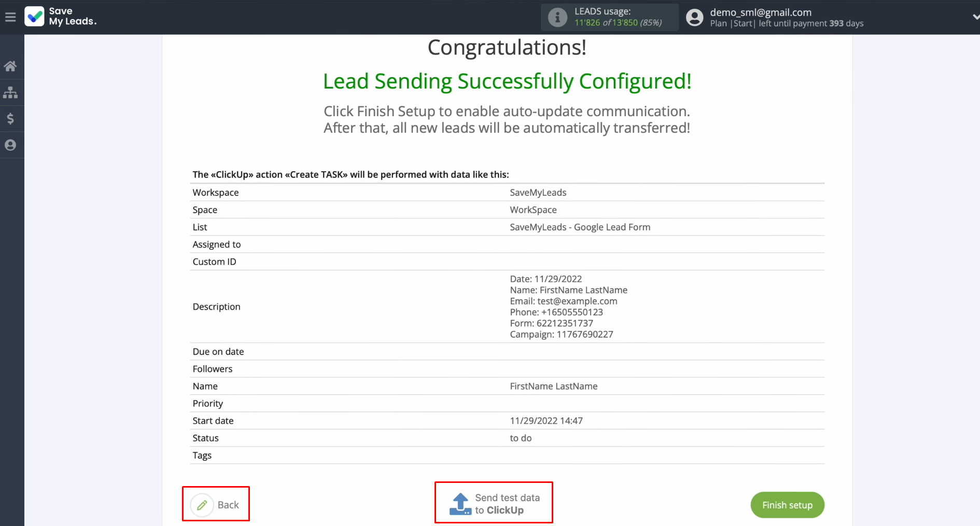Click the Finish setup button
This screenshot has height=526, width=980.
(x=787, y=505)
